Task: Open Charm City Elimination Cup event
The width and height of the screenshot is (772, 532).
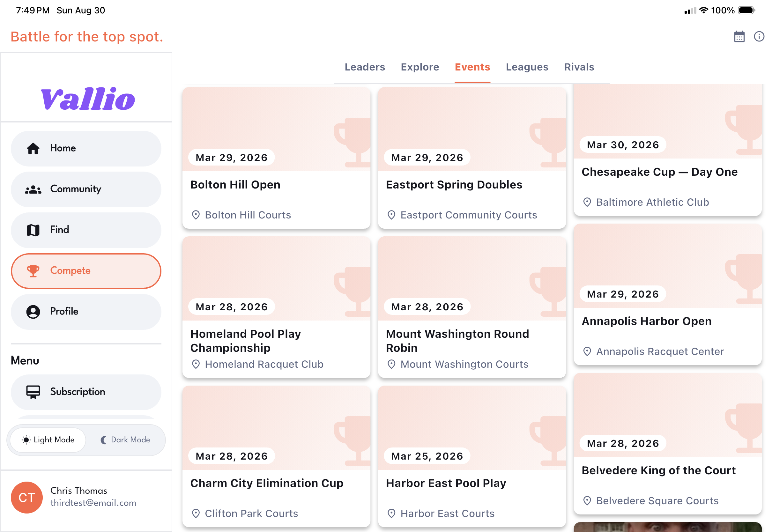Action: coord(276,456)
